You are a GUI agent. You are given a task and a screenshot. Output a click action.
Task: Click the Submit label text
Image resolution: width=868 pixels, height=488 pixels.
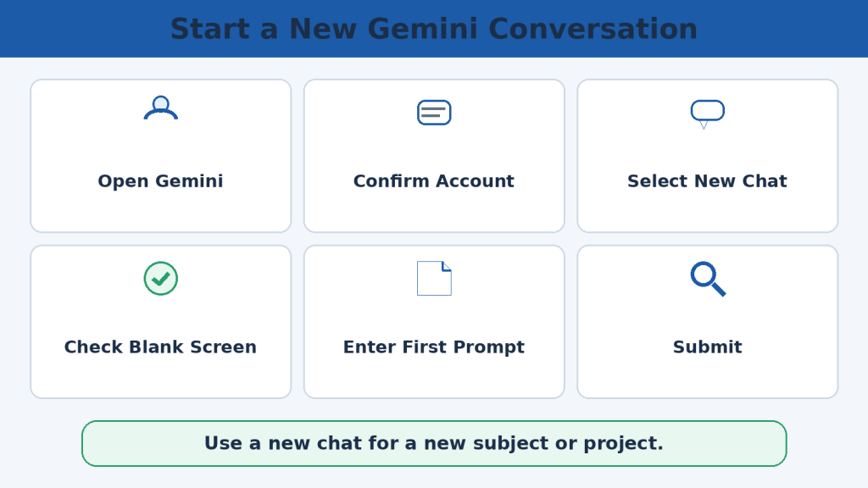(708, 347)
